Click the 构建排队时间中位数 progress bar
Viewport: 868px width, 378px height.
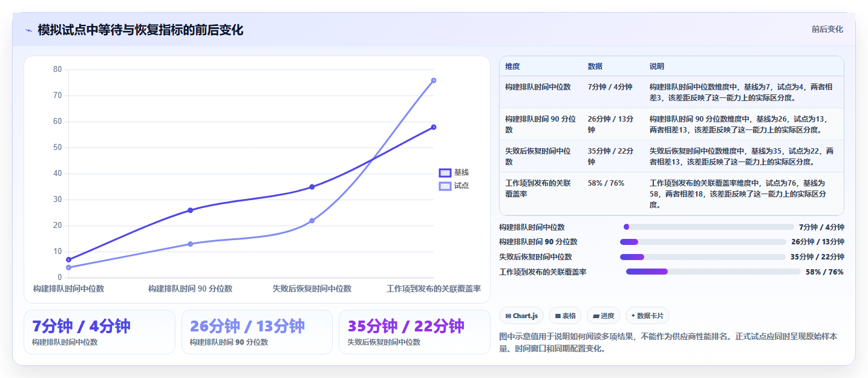(708, 227)
